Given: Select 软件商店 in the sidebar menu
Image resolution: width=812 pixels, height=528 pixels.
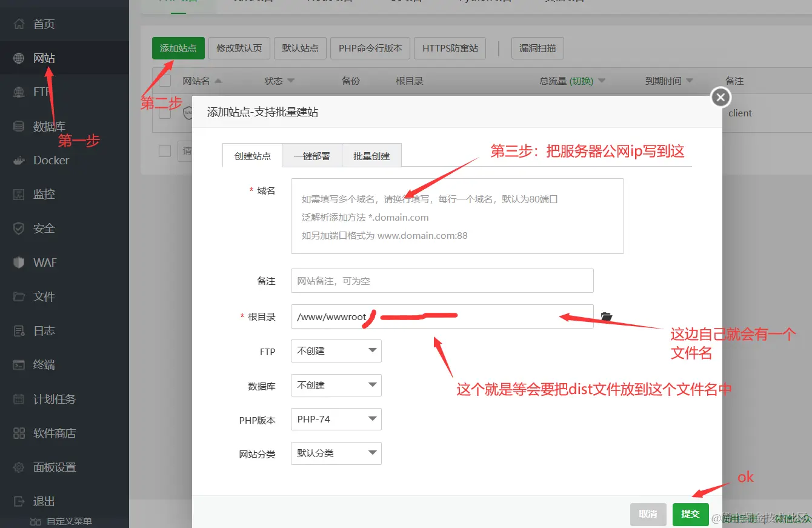Looking at the screenshot, I should 64,433.
